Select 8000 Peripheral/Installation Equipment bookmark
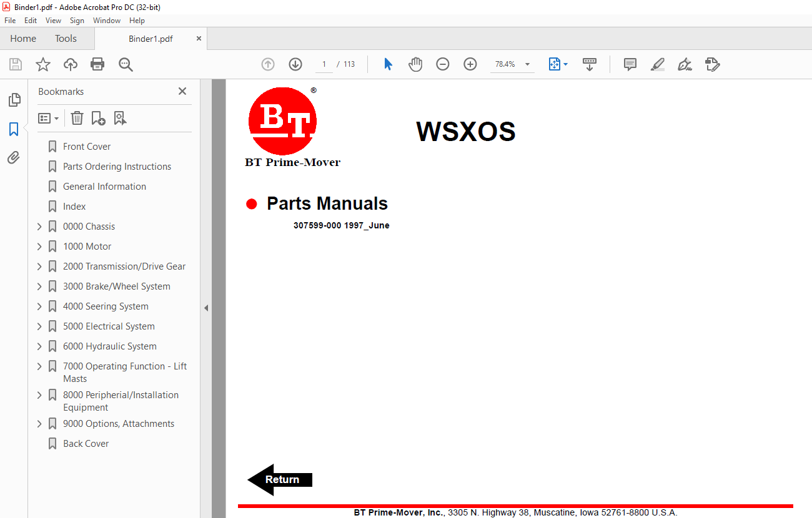 [121, 401]
